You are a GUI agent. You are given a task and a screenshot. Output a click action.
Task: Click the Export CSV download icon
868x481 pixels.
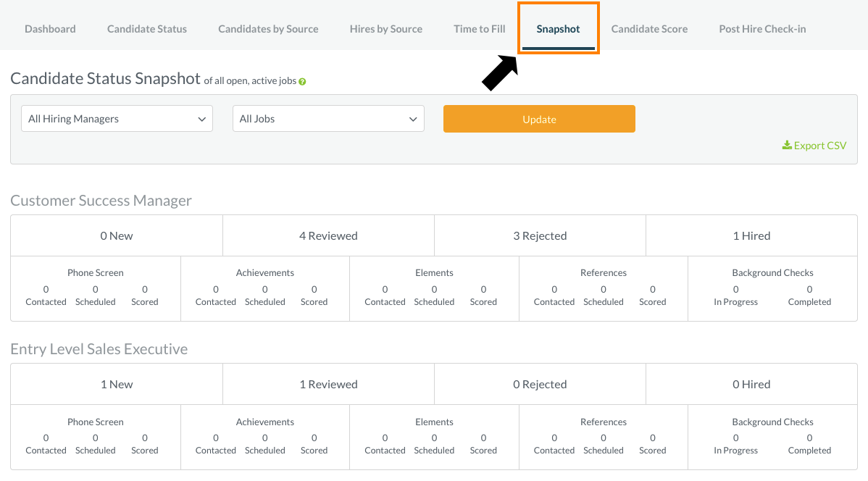787,145
